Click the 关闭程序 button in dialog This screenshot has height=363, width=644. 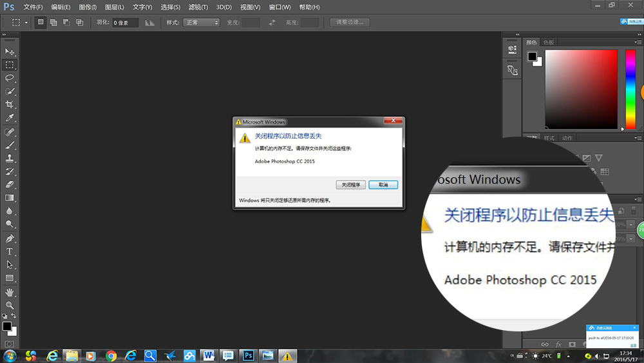[x=351, y=185]
